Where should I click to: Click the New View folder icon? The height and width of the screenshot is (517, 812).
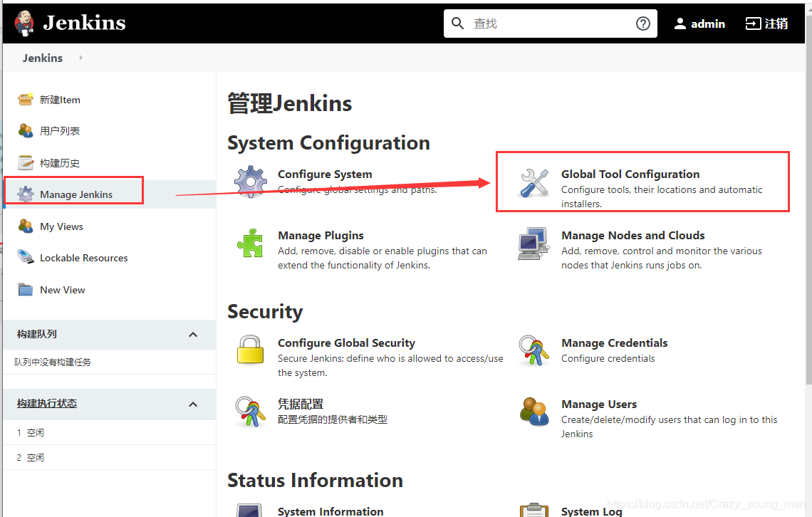tap(26, 289)
